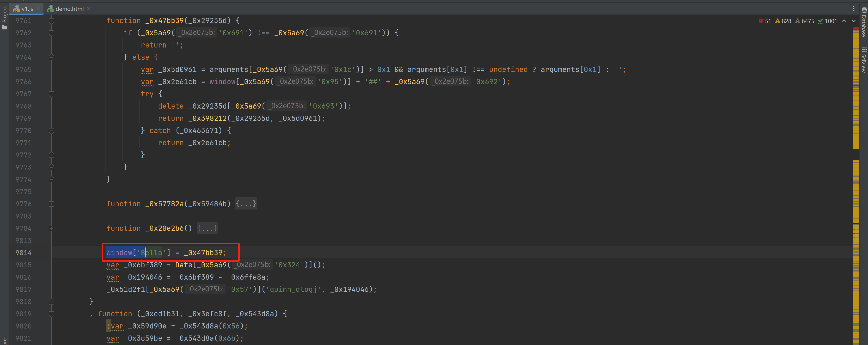Click the '0x324' string on line 9815

point(289,265)
